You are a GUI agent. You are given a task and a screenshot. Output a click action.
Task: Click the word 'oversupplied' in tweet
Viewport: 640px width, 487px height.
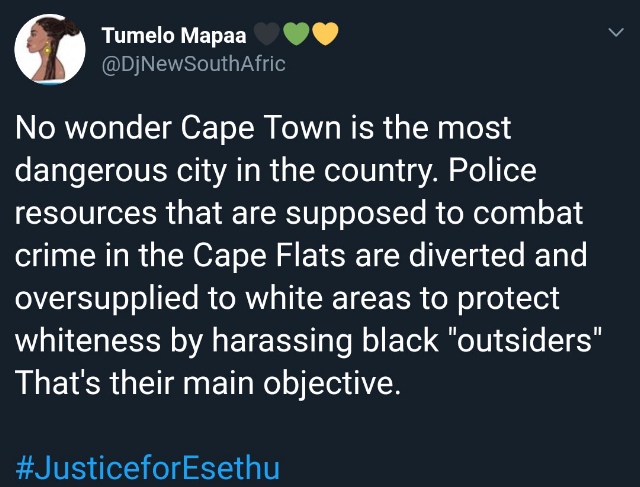[x=107, y=299]
